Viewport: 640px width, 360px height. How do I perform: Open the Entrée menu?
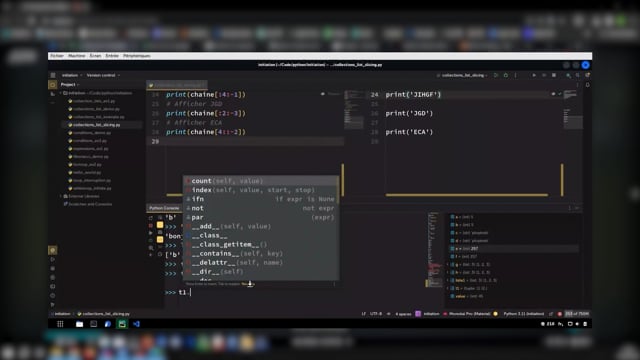112,56
